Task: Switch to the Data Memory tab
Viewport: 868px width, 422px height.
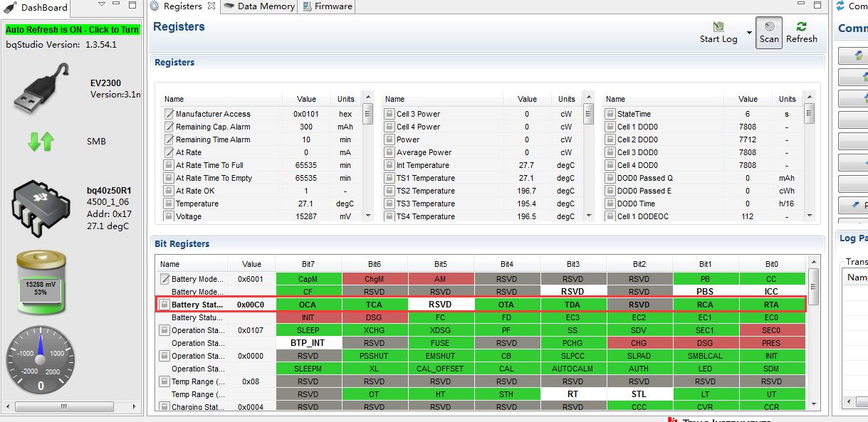Action: tap(259, 6)
